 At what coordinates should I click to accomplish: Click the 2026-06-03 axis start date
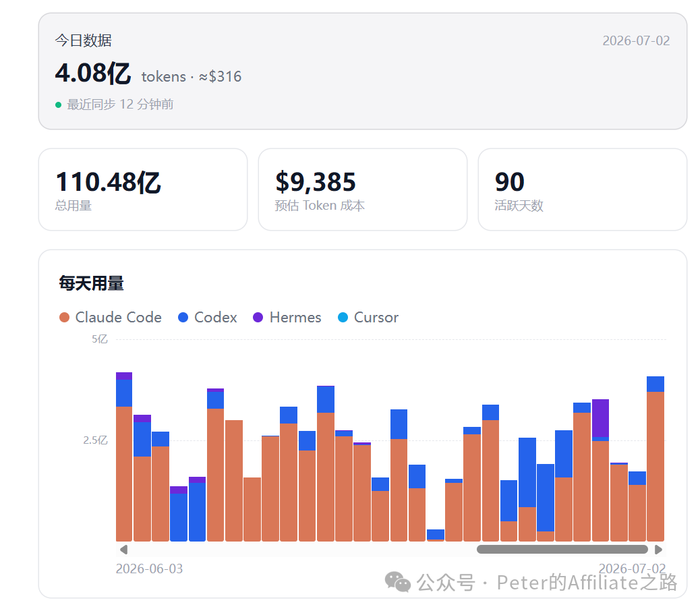tap(149, 569)
